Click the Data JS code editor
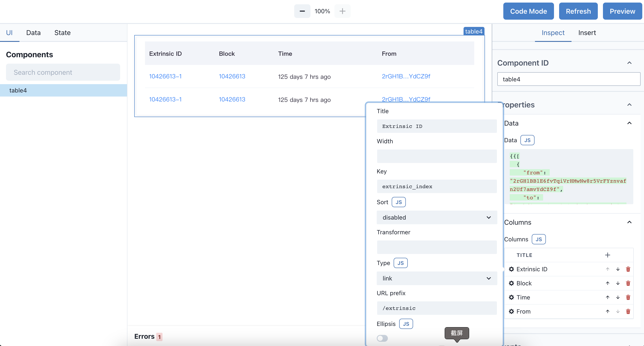Image resolution: width=644 pixels, height=346 pixels. [x=569, y=177]
